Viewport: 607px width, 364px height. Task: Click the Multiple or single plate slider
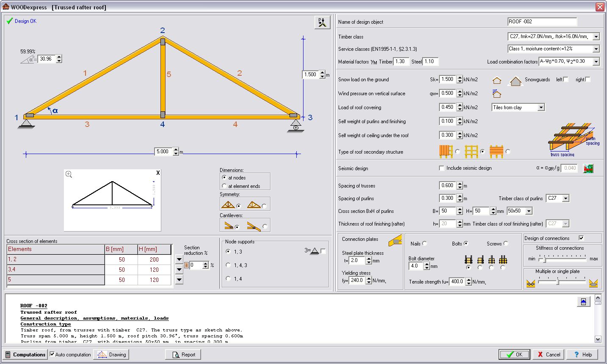pos(562,282)
